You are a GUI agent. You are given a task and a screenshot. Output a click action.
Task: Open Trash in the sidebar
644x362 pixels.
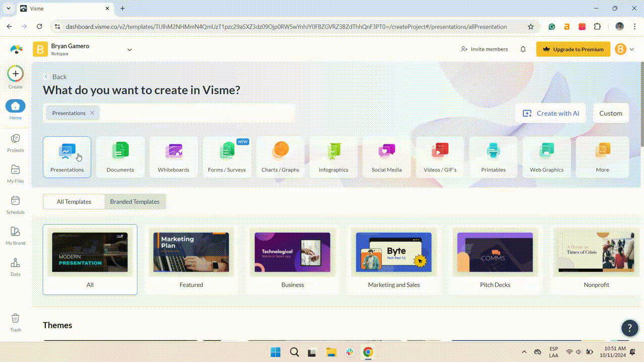pyautogui.click(x=15, y=323)
